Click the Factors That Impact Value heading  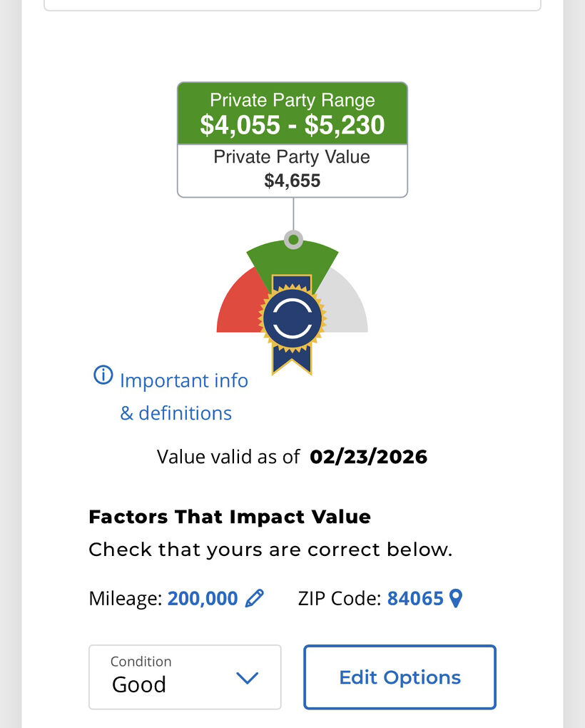click(230, 517)
